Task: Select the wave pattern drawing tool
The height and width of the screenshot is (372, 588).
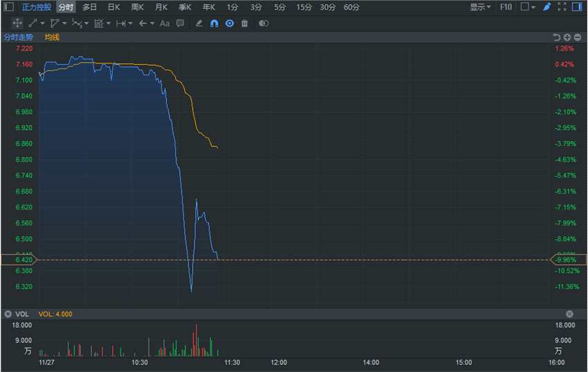Action: pyautogui.click(x=77, y=24)
